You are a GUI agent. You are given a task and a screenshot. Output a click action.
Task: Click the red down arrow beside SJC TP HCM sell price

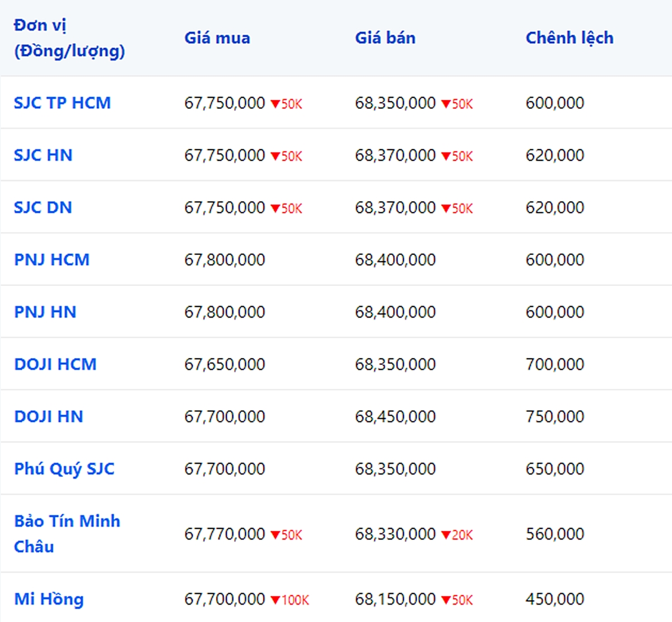(x=446, y=104)
